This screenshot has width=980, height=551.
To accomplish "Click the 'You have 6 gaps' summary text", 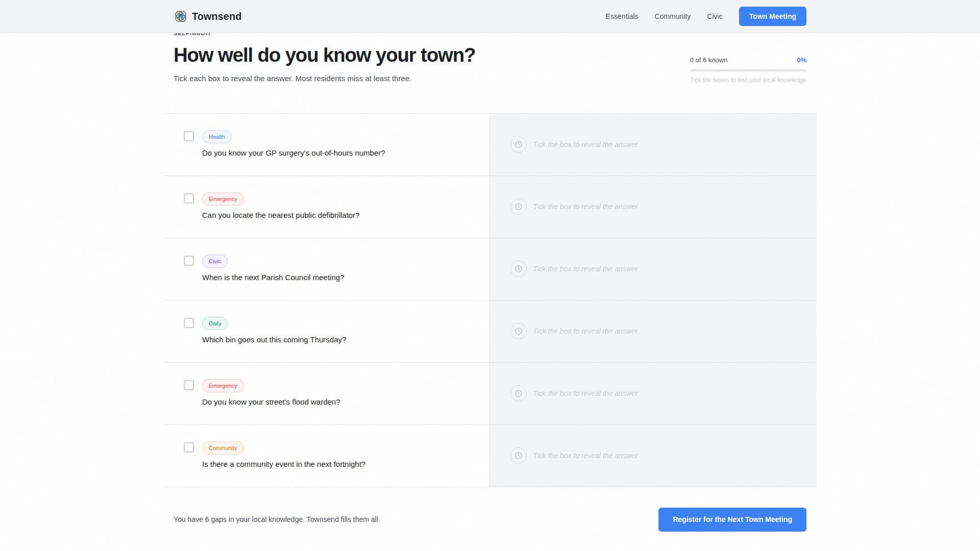I will coord(277,519).
